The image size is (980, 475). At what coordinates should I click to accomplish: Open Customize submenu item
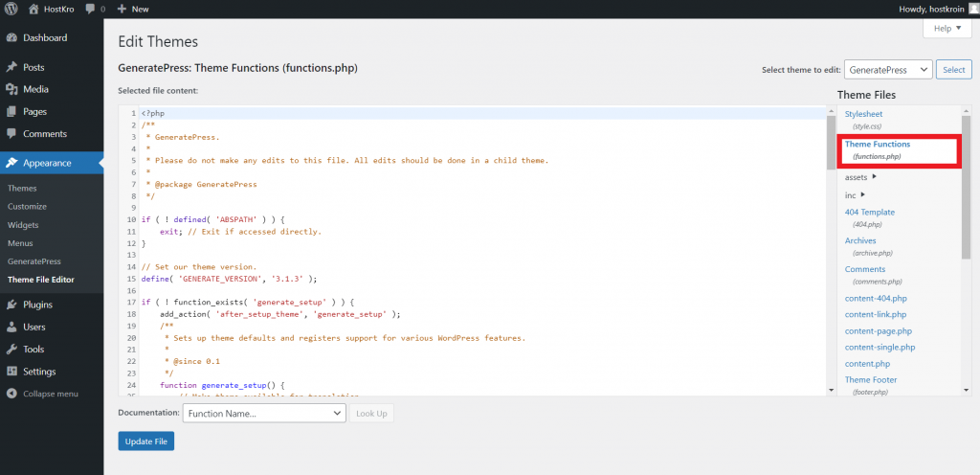(x=28, y=206)
